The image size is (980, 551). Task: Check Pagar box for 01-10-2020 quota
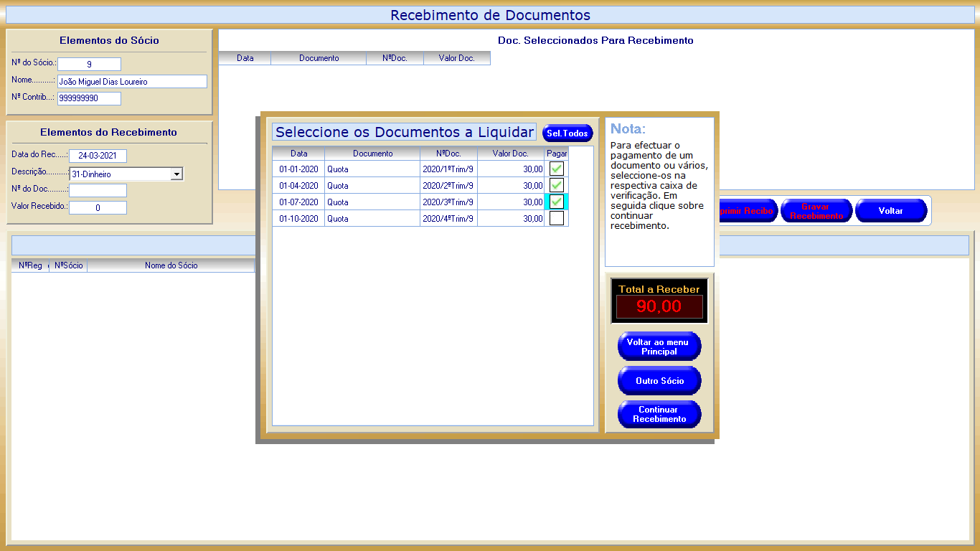(557, 219)
